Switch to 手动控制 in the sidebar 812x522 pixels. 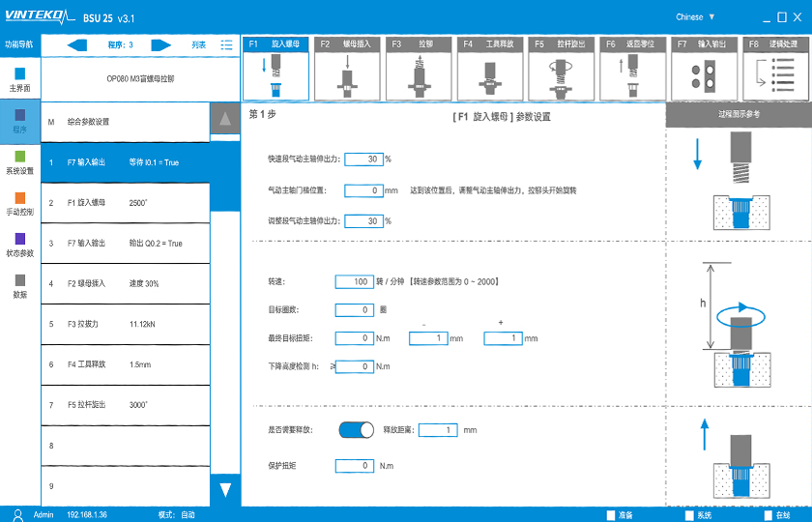coord(19,203)
